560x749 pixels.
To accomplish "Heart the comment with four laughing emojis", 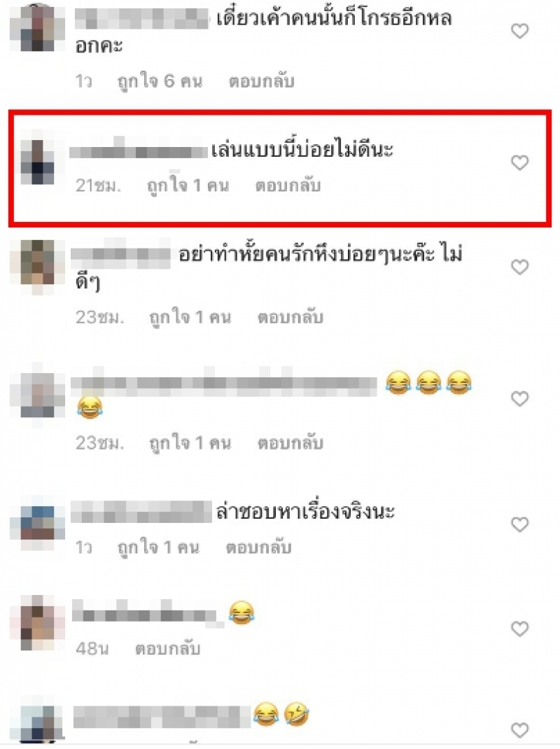I will coord(520,398).
